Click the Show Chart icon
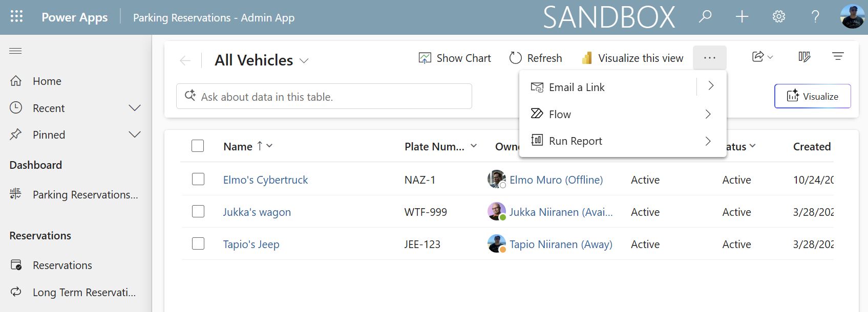 pyautogui.click(x=425, y=58)
